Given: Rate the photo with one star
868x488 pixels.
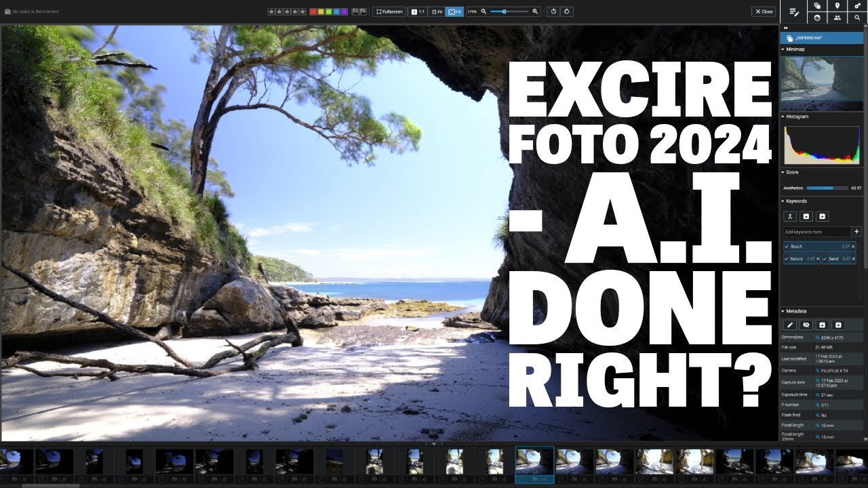Looking at the screenshot, I should click(x=271, y=12).
